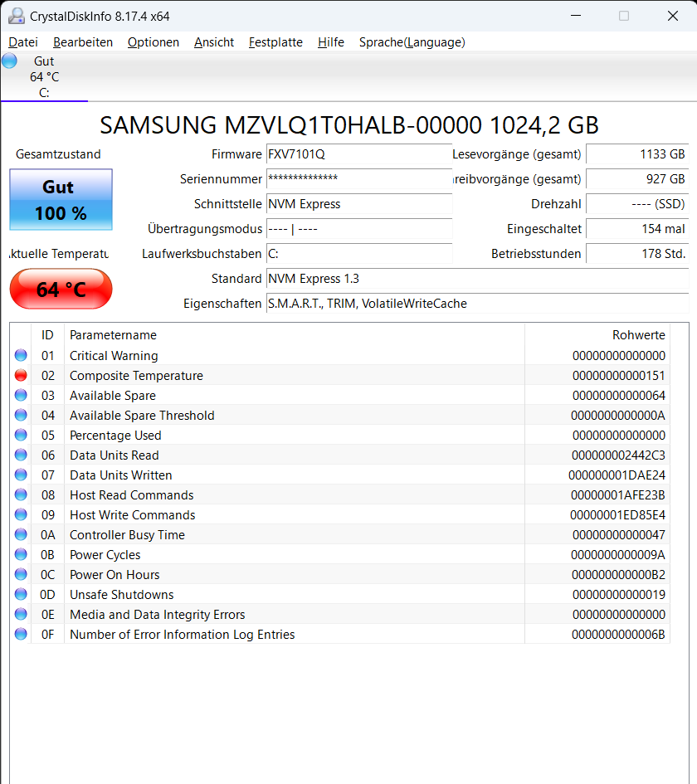Select the Available Spare health dot

coord(20,395)
